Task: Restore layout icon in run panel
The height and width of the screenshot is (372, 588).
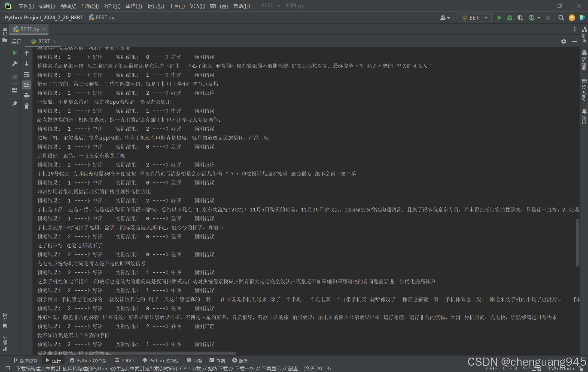Action: 15,90
